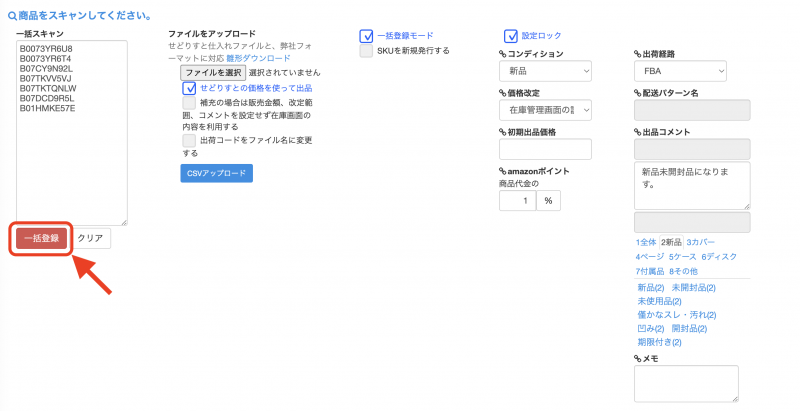Enable the SKUを新規発行する checkbox
Viewport: 800px width, 411px height.
tap(366, 51)
